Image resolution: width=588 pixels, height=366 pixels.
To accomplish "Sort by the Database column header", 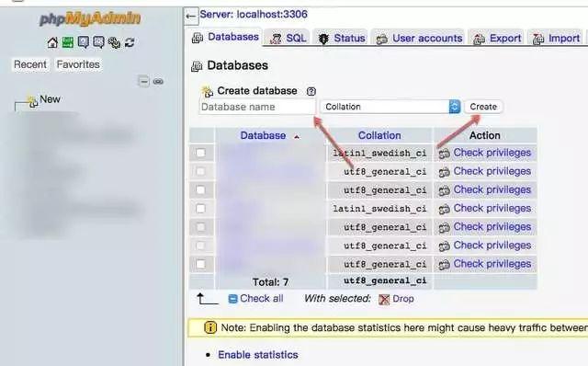I will click(x=263, y=135).
